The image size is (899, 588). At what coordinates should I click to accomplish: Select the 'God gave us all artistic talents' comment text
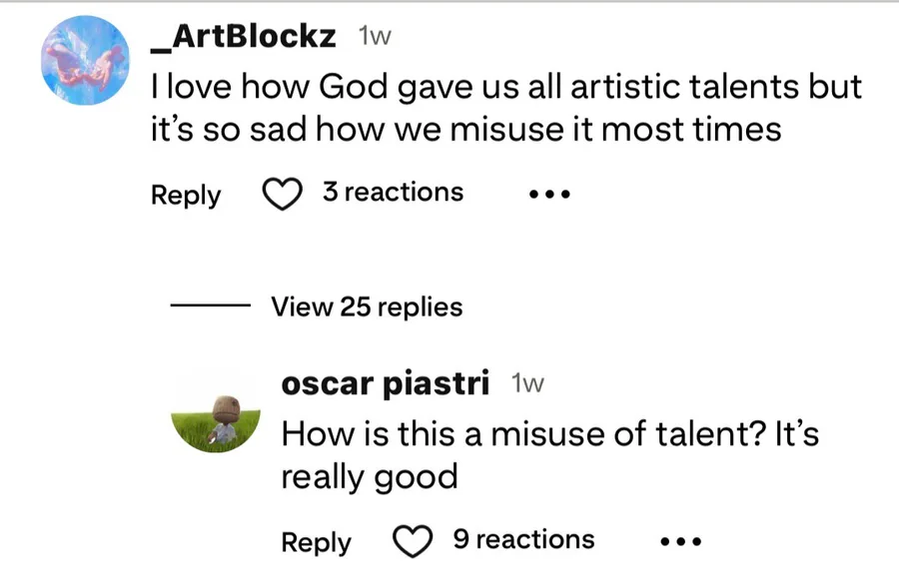tap(505, 88)
